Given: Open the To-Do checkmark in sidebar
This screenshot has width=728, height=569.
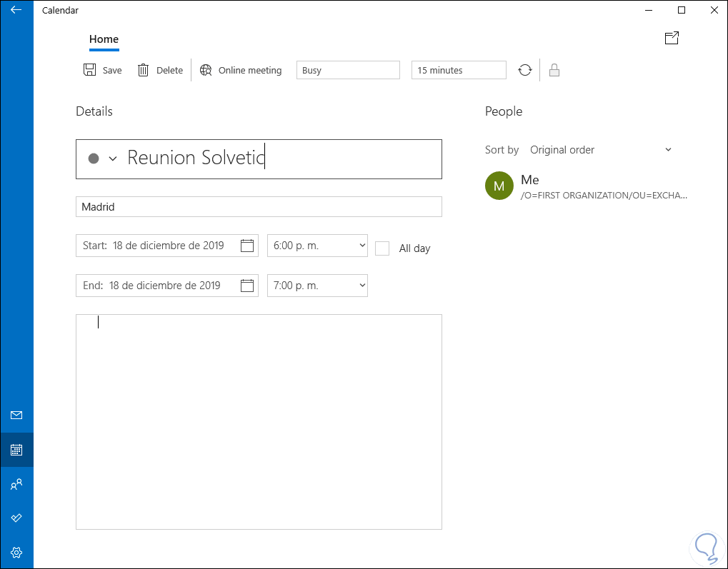Looking at the screenshot, I should coord(16,518).
